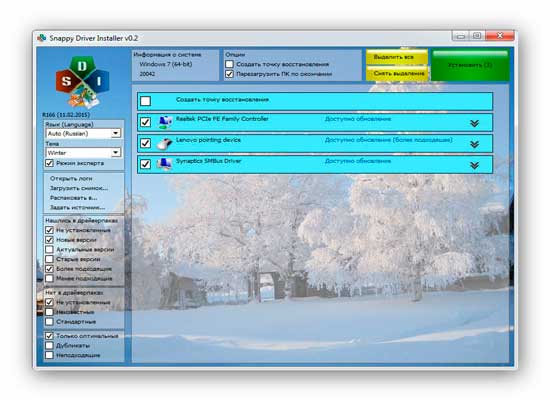Enable Менее подходящие filter
The height and width of the screenshot is (400, 550).
[49, 278]
